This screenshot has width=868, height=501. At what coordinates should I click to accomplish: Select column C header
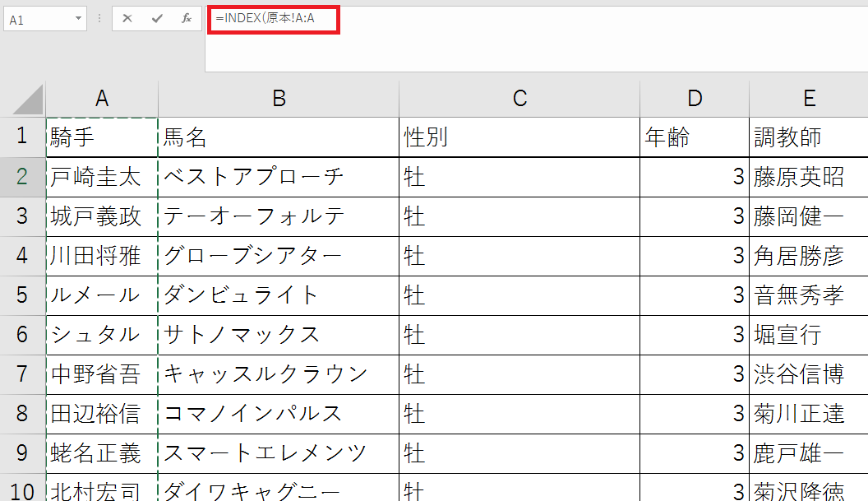[519, 99]
